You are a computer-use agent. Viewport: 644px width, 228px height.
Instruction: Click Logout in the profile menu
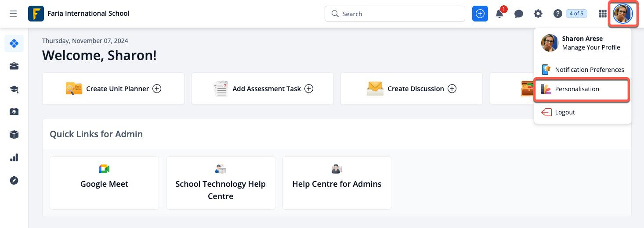click(564, 112)
